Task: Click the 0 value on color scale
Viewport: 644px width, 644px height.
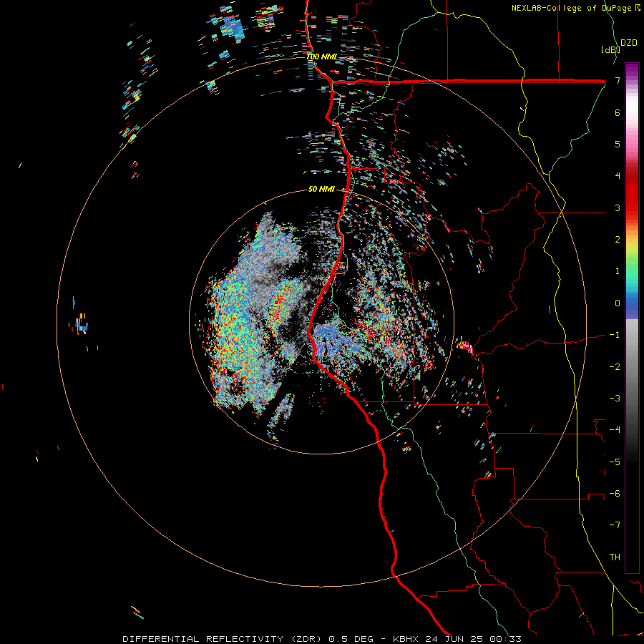Action: pyautogui.click(x=618, y=303)
